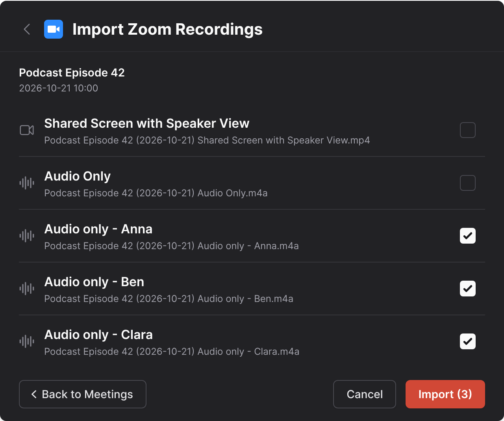Click the Audio only - Ben.m4a filename

click(169, 299)
